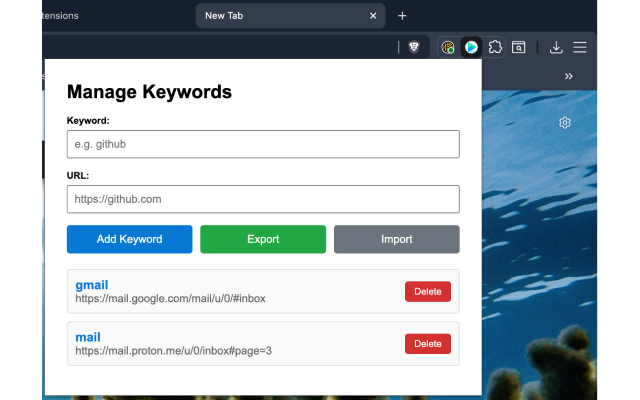Delete the mail keyword entry
This screenshot has width=640, height=400.
point(427,344)
